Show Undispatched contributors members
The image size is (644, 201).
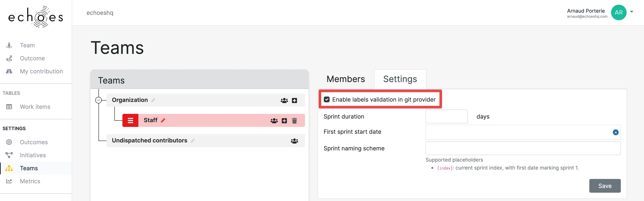[294, 141]
